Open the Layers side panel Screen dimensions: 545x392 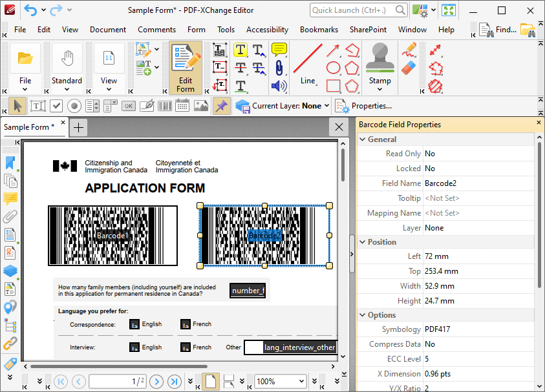10,271
